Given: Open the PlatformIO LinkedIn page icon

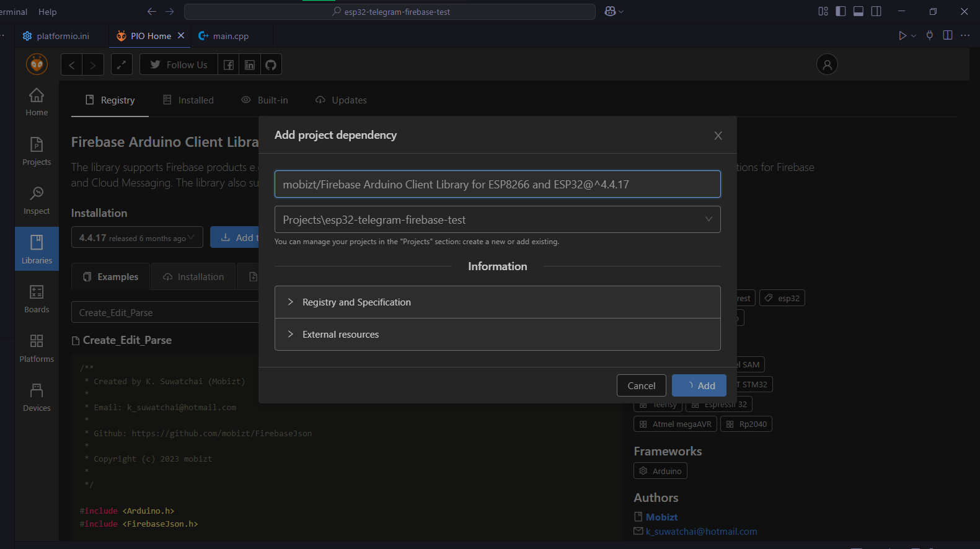Looking at the screenshot, I should (250, 64).
